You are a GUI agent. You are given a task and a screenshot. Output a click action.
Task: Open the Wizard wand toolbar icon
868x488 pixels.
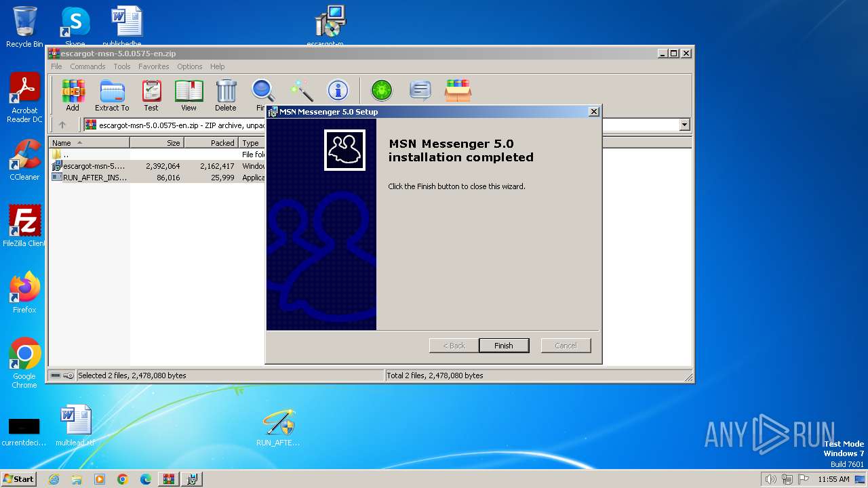tap(301, 90)
